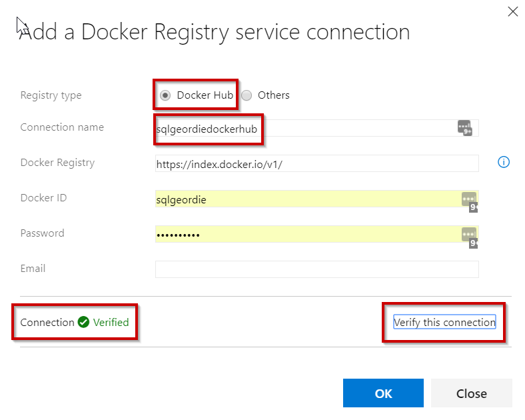The width and height of the screenshot is (525, 420).
Task: Click the Email field label
Action: coord(33,269)
